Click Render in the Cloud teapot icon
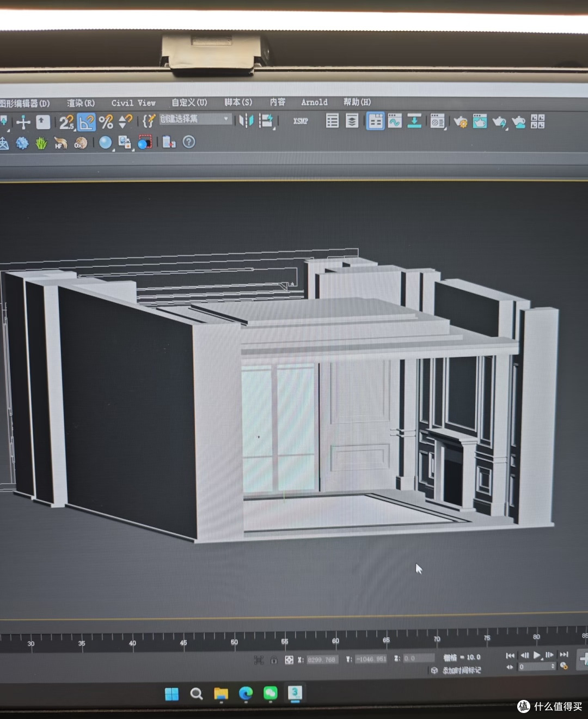This screenshot has height=719, width=588. click(x=518, y=122)
